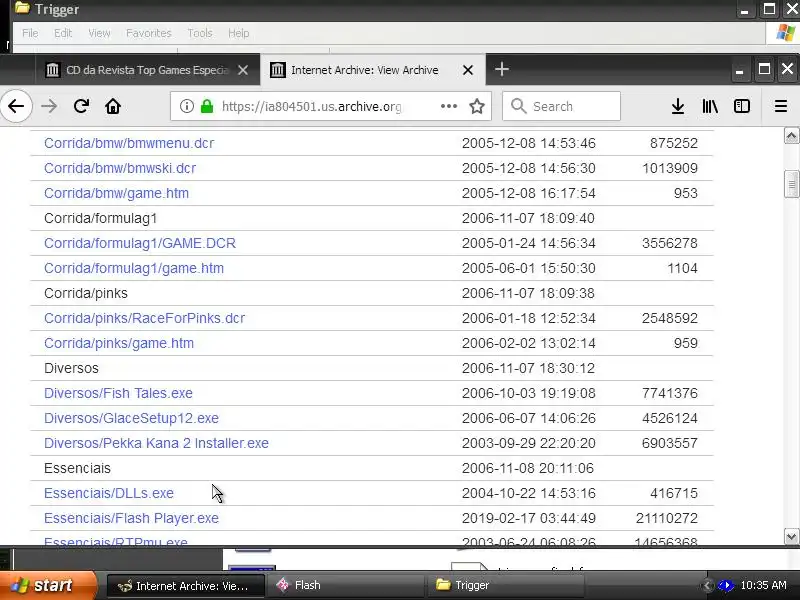This screenshot has width=800, height=600.
Task: Click the Corrida/pinks folder row text
Action: 86,293
